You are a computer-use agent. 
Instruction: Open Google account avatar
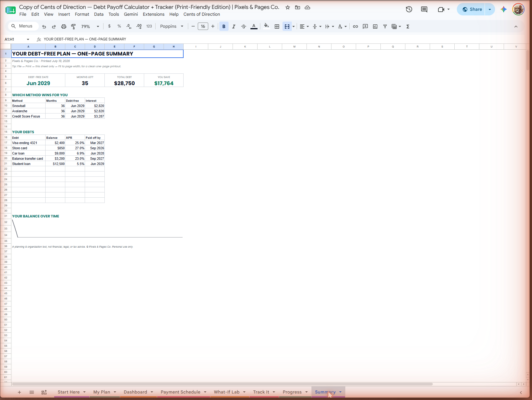click(x=518, y=9)
